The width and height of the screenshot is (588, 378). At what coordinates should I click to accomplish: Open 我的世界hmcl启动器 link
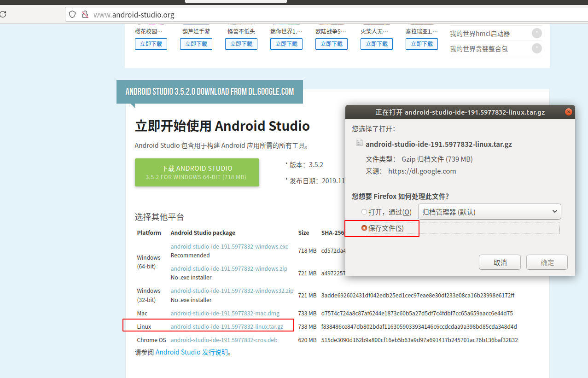tap(480, 34)
